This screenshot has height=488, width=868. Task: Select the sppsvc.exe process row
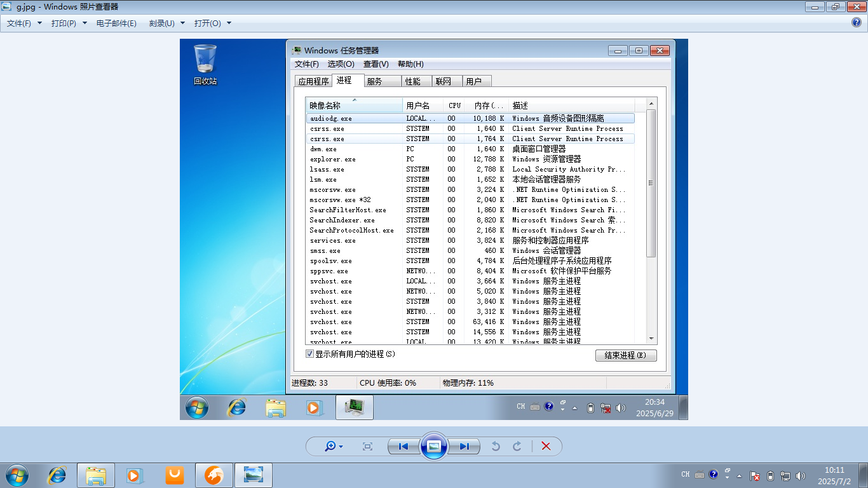point(470,271)
